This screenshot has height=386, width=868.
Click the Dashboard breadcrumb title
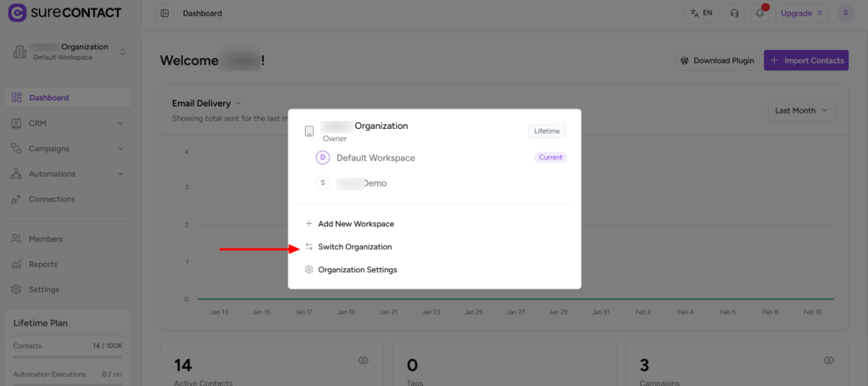tap(203, 14)
